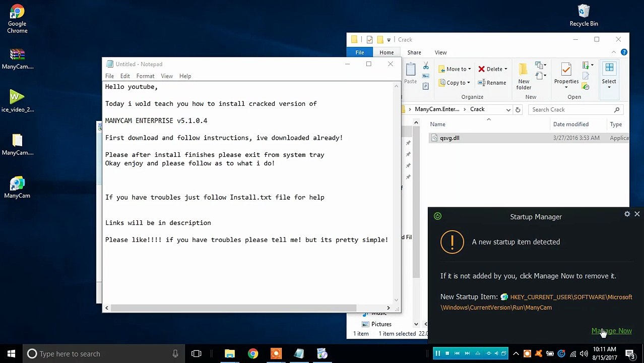Open Action Center notifications icon

pyautogui.click(x=630, y=353)
